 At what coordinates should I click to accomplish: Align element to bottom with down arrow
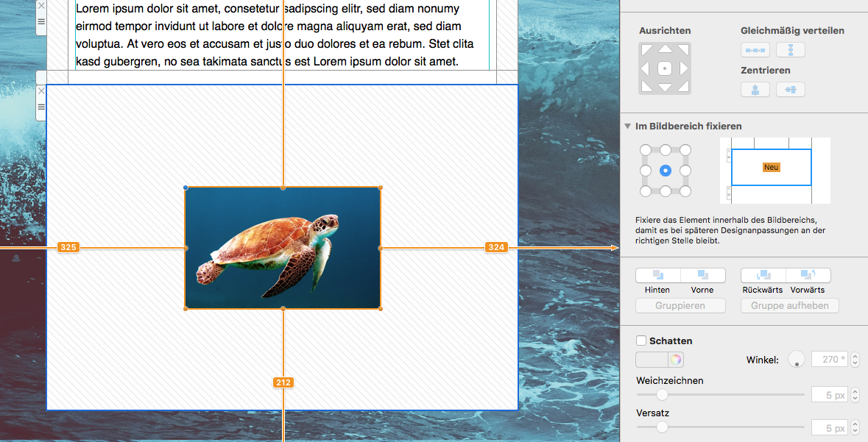[x=665, y=88]
